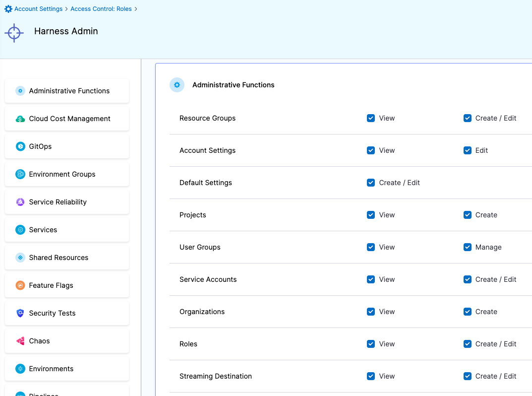
Task: Select the Service Accounts row
Action: (x=208, y=279)
